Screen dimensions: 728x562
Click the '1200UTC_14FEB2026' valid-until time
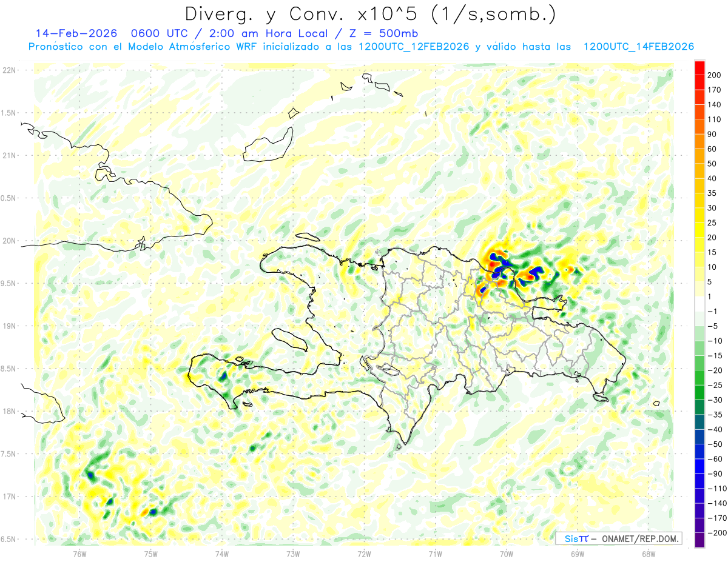coord(638,47)
